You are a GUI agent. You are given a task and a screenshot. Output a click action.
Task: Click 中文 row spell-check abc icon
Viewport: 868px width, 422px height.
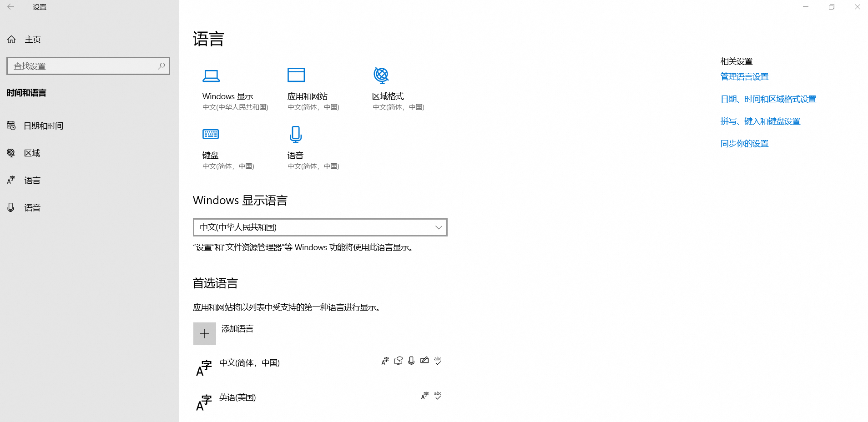click(x=438, y=361)
